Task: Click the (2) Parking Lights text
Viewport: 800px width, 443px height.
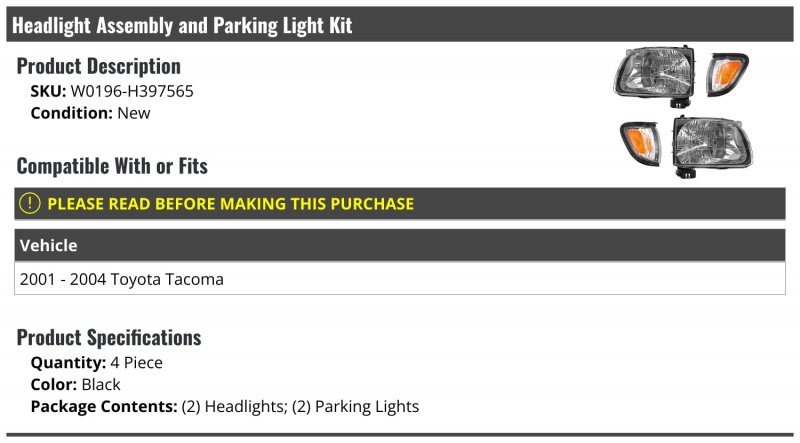Action: (x=356, y=406)
